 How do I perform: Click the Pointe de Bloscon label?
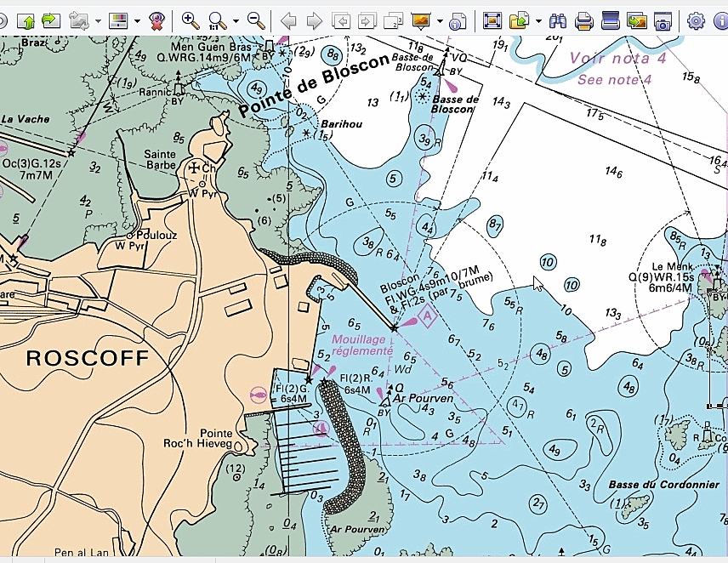(314, 85)
